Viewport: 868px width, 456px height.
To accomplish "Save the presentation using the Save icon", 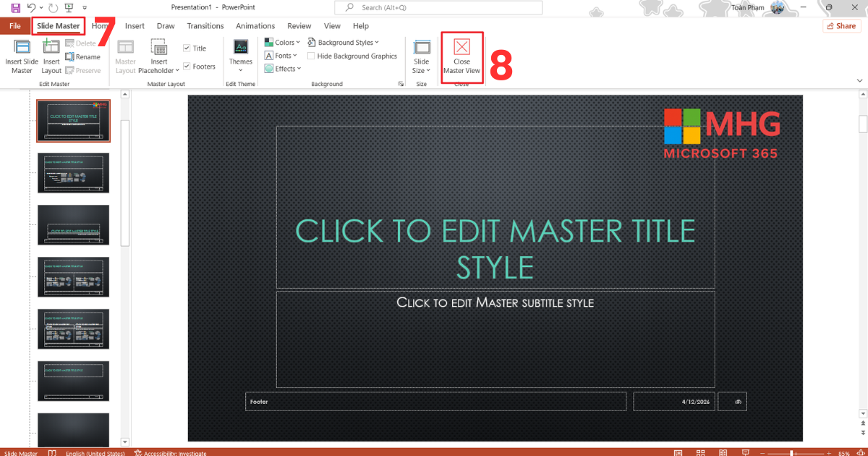I will tap(14, 8).
